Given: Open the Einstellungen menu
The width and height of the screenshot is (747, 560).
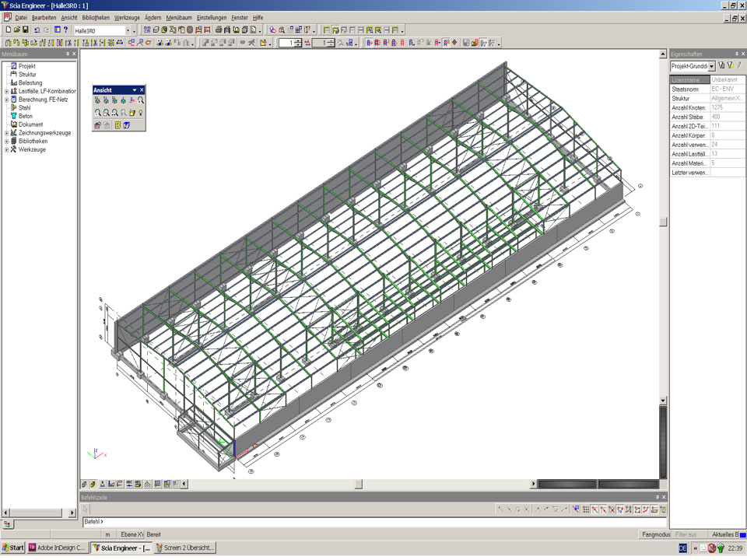Looking at the screenshot, I should [212, 17].
